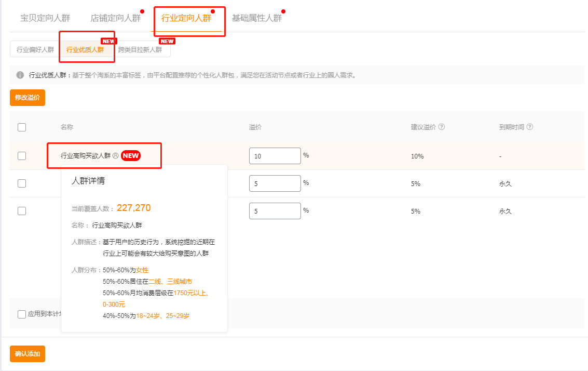The width and height of the screenshot is (588, 371).
Task: Tick the checkbox in the third table row
Action: tap(22, 211)
